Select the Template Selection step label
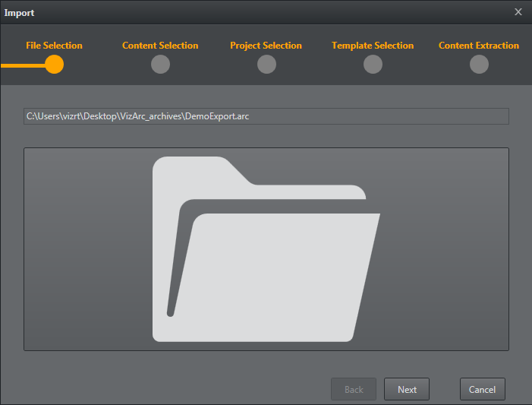 (373, 46)
